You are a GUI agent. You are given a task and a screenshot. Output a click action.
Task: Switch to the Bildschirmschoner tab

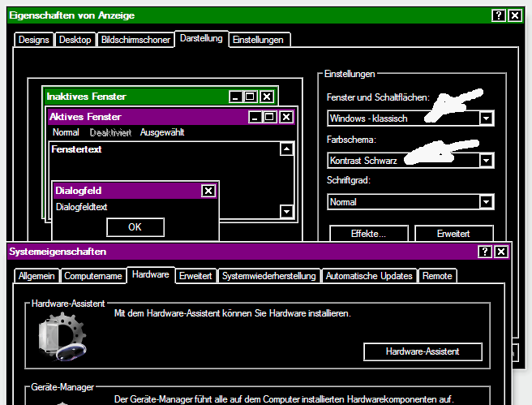click(135, 40)
